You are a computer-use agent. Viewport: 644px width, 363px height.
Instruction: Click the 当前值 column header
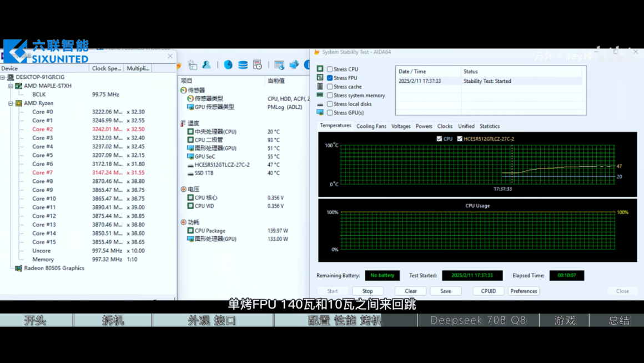coord(276,81)
